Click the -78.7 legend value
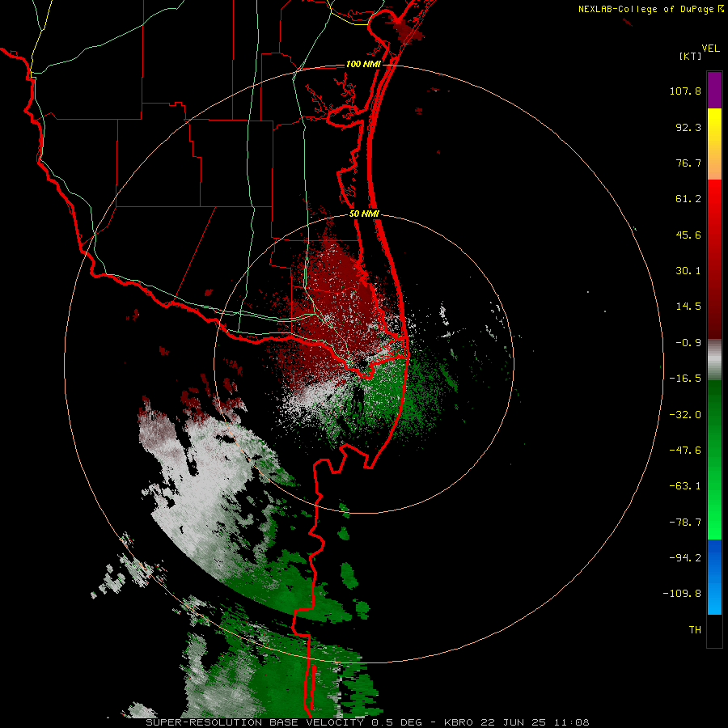Image resolution: width=728 pixels, height=728 pixels. point(685,523)
